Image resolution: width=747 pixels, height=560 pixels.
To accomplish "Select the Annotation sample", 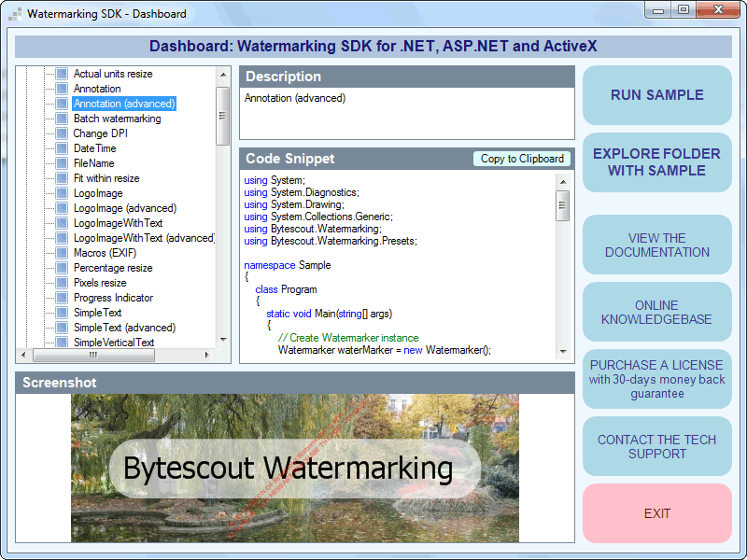I will (x=97, y=89).
